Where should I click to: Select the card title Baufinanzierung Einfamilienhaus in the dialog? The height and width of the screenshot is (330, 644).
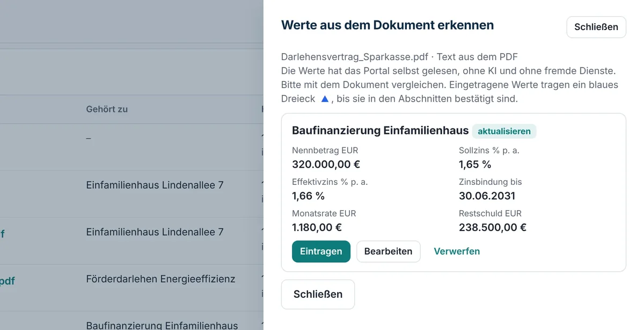click(380, 131)
